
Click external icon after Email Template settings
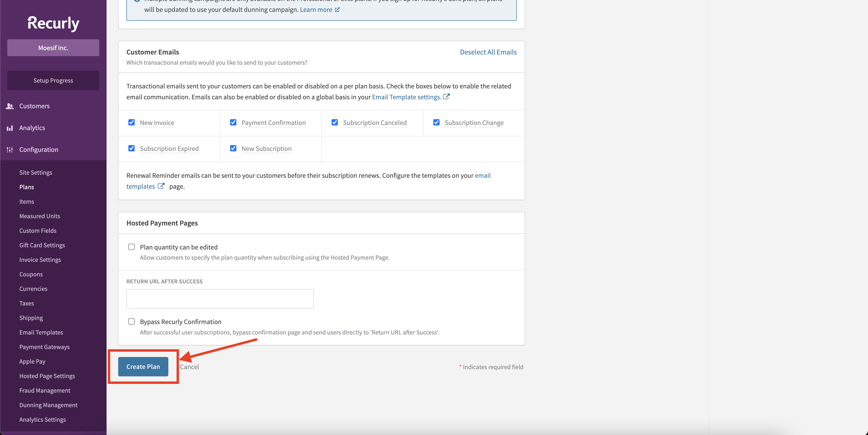click(446, 97)
